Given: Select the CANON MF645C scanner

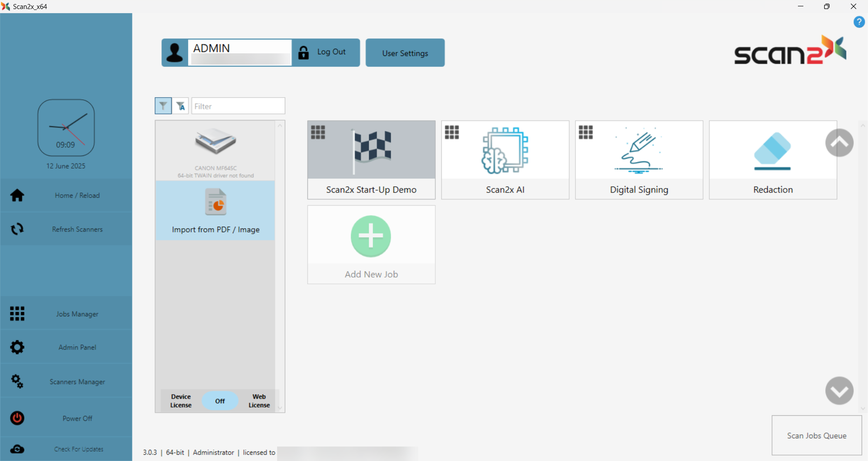Looking at the screenshot, I should point(216,151).
